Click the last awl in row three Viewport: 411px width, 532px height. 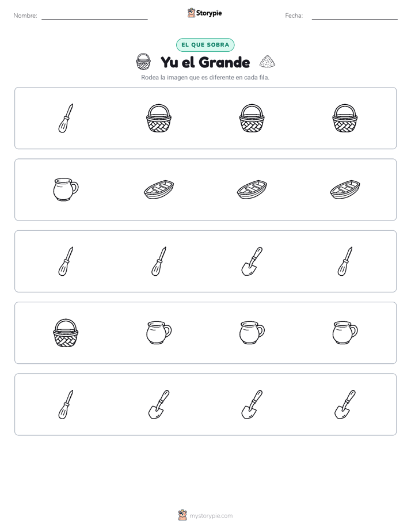click(345, 261)
